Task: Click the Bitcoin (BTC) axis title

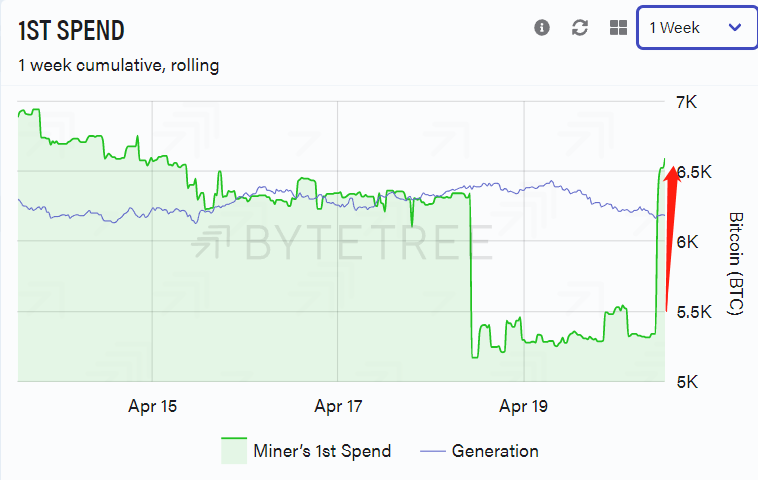Action: coord(736,264)
